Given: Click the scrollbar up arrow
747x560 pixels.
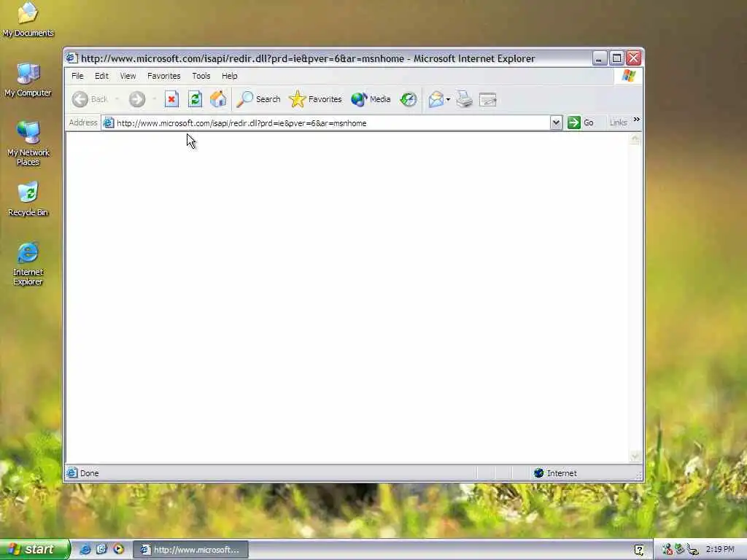Looking at the screenshot, I should (635, 139).
